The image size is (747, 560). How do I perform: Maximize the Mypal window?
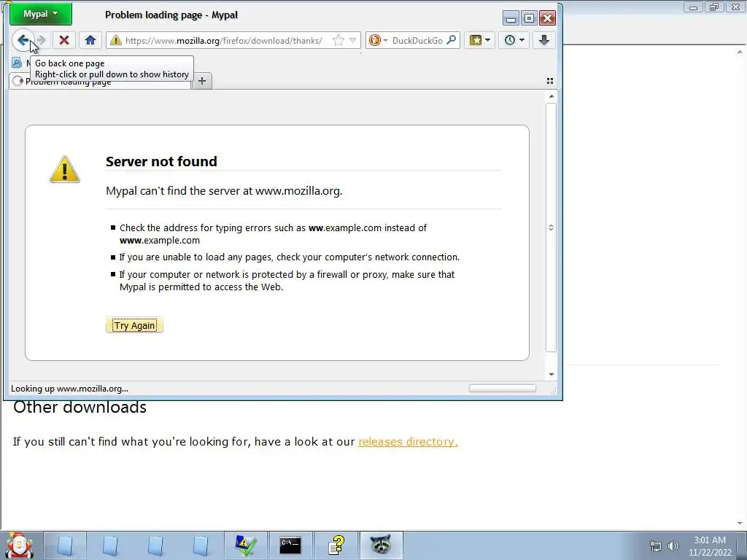(529, 18)
